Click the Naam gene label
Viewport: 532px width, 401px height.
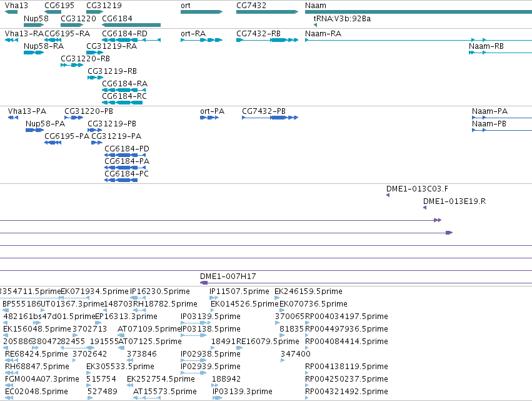pos(316,6)
